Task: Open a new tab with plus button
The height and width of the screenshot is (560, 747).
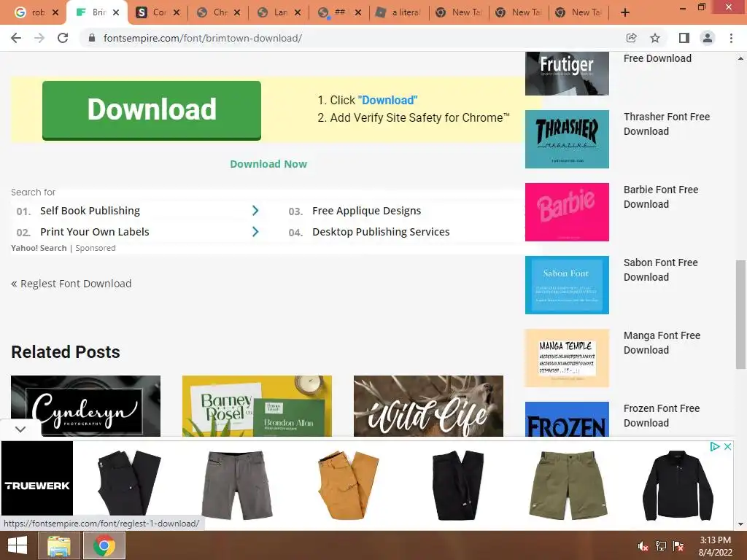Action: pos(625,13)
